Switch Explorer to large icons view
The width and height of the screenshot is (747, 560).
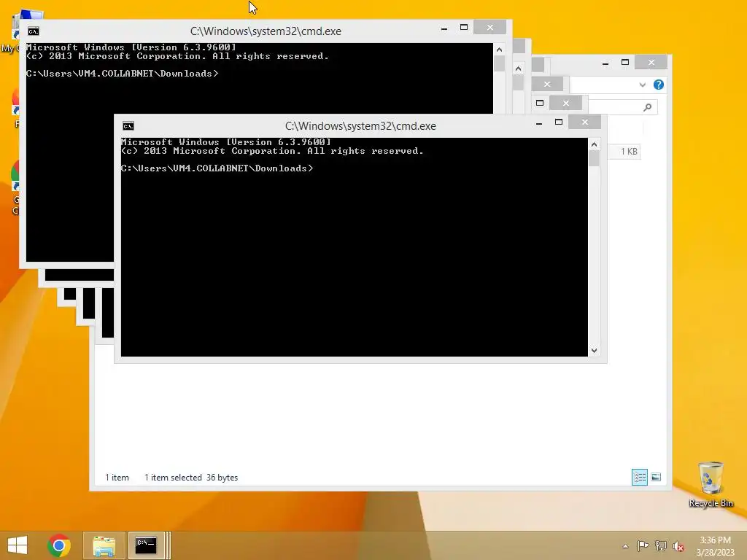[656, 477]
